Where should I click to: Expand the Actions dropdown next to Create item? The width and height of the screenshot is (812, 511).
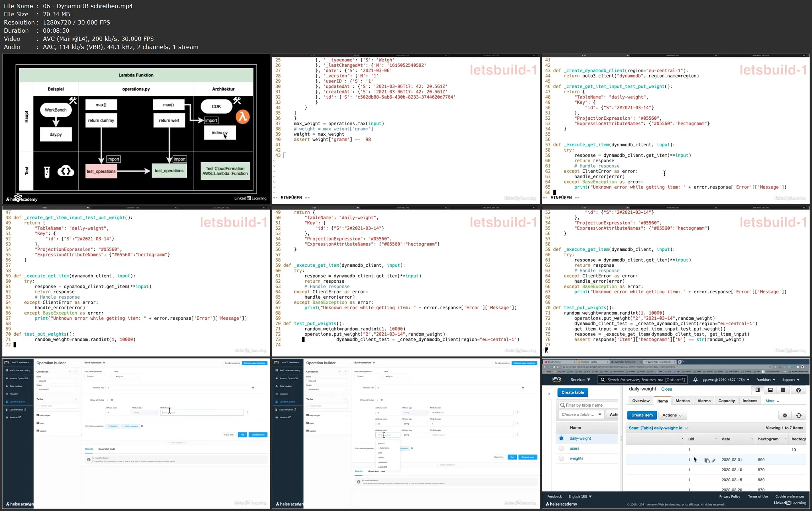coord(672,415)
